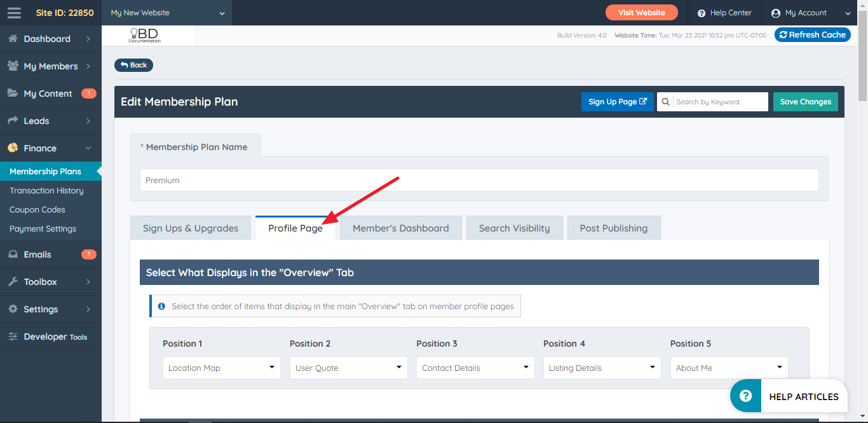Collapse the Finance menu chevron
868x423 pixels.
click(88, 148)
